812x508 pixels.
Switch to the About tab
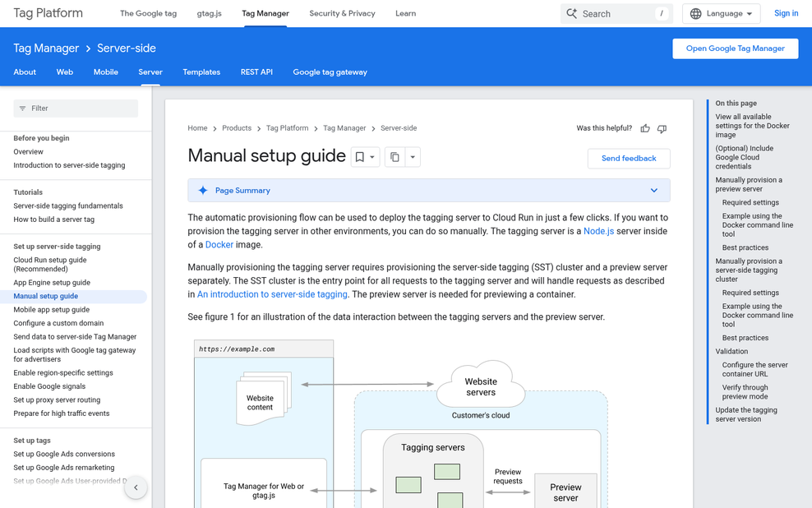tap(25, 72)
